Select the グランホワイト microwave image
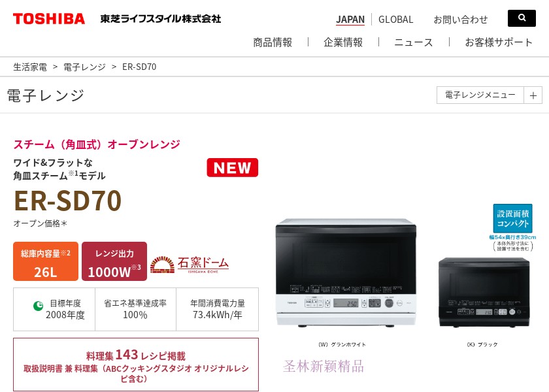 click(x=346, y=273)
